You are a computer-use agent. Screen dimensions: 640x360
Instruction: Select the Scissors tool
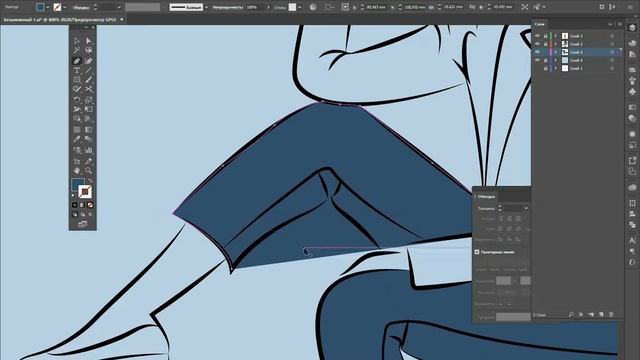pos(89,89)
